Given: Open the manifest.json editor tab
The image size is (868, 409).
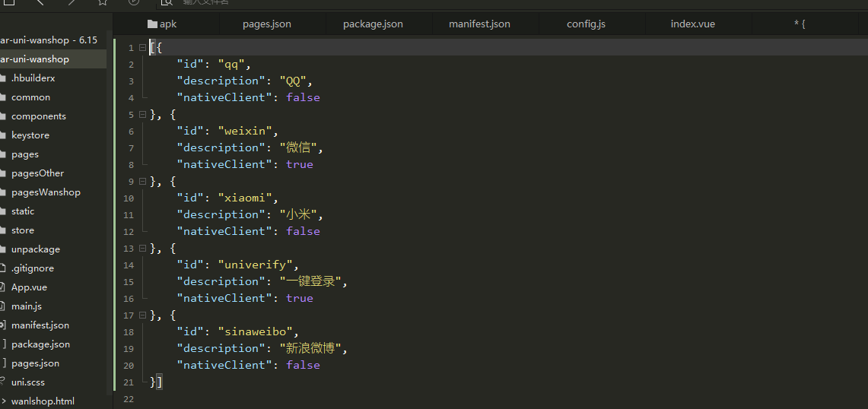Looking at the screenshot, I should click(x=479, y=24).
